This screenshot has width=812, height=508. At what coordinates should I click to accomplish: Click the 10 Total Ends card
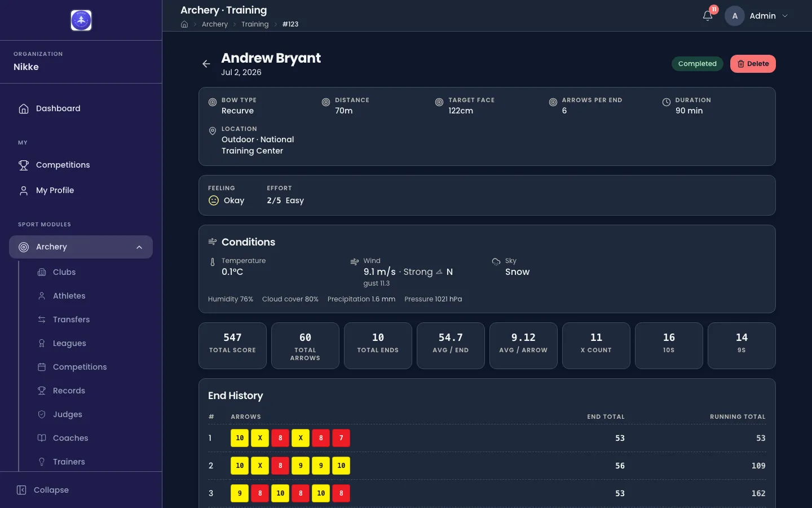click(378, 345)
